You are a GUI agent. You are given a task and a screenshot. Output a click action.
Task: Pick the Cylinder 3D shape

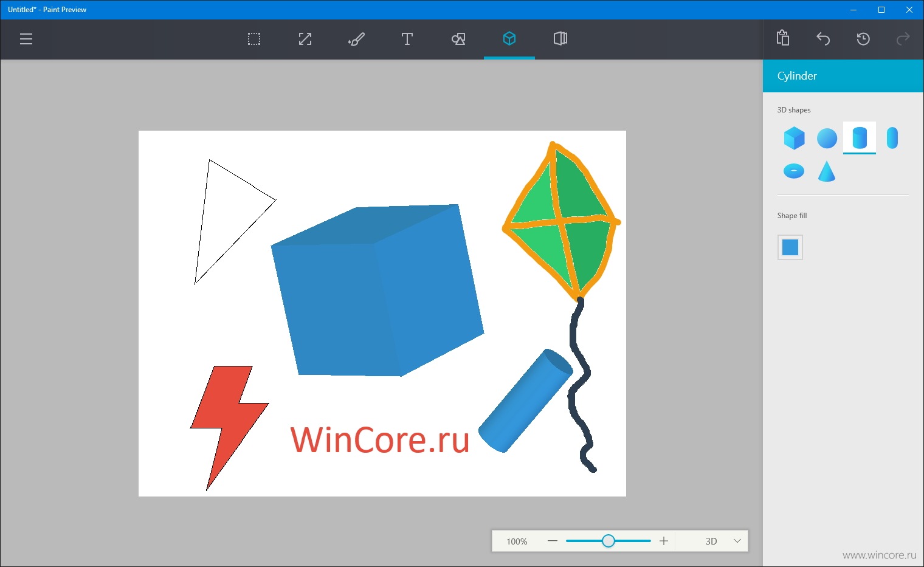pos(860,138)
